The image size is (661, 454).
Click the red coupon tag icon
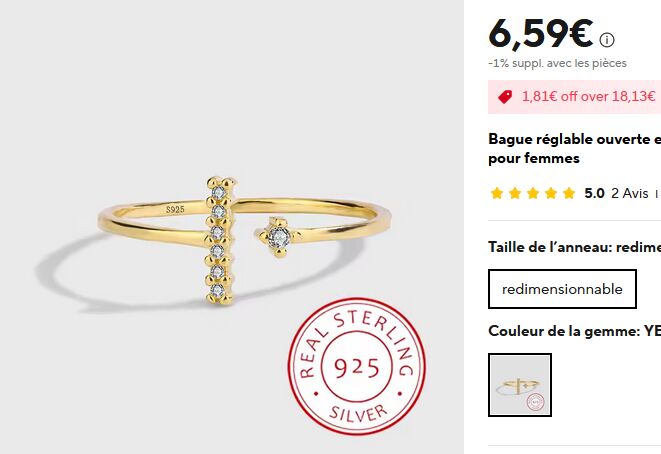coord(505,97)
